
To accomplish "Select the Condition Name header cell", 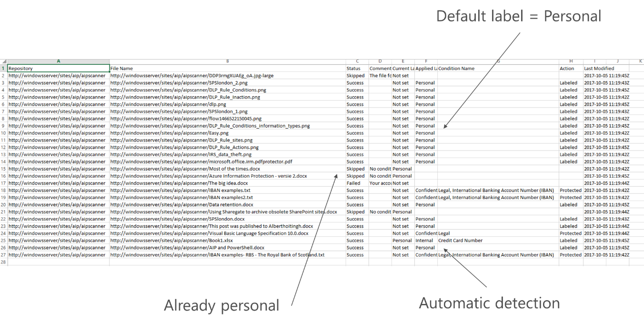I will 498,69.
